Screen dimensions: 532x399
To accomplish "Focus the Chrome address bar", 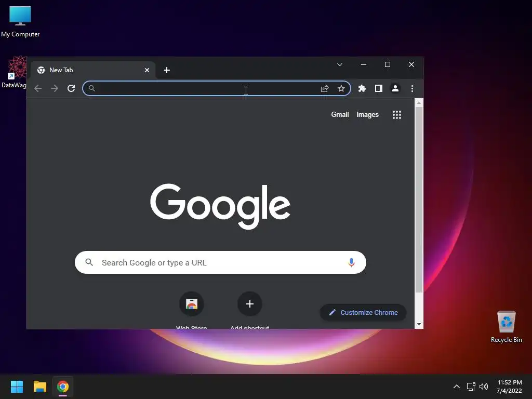I will point(217,88).
